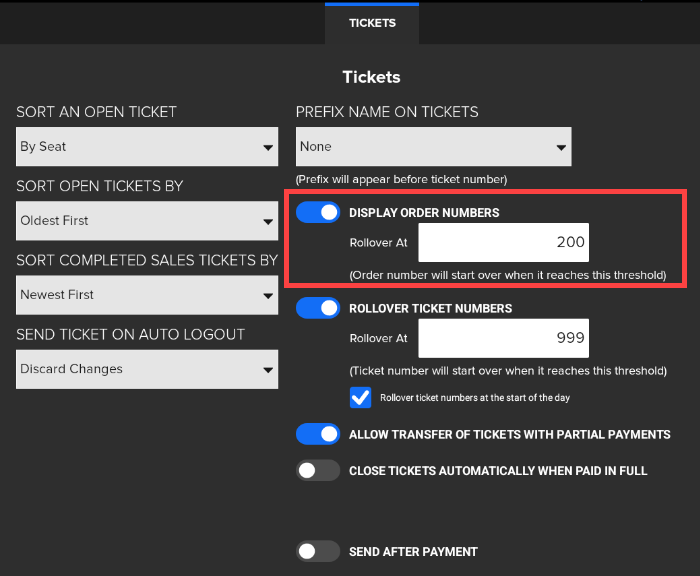
Task: Enable Close Tickets Automatically When Paid In Full
Action: [318, 470]
